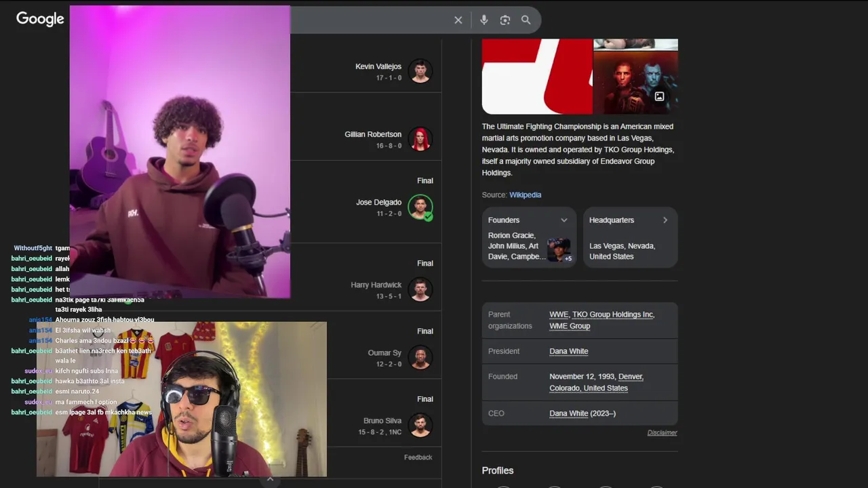Start voice search with microphone icon
Viewport: 868px width, 488px height.
(484, 20)
